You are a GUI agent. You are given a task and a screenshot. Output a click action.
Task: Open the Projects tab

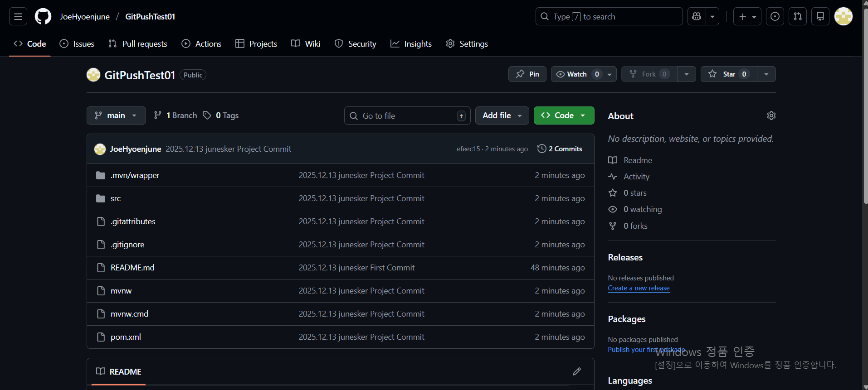[256, 44]
